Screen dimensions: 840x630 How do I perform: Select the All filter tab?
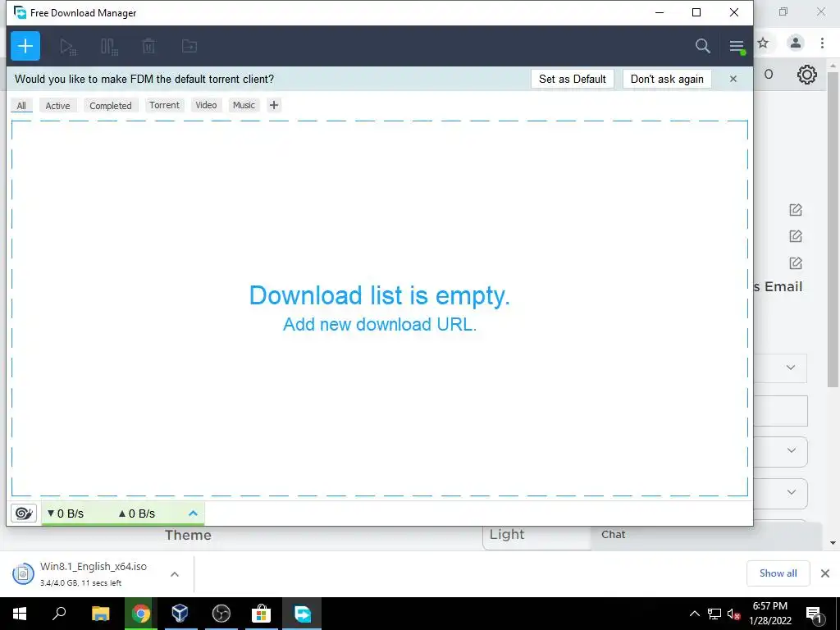pyautogui.click(x=21, y=106)
